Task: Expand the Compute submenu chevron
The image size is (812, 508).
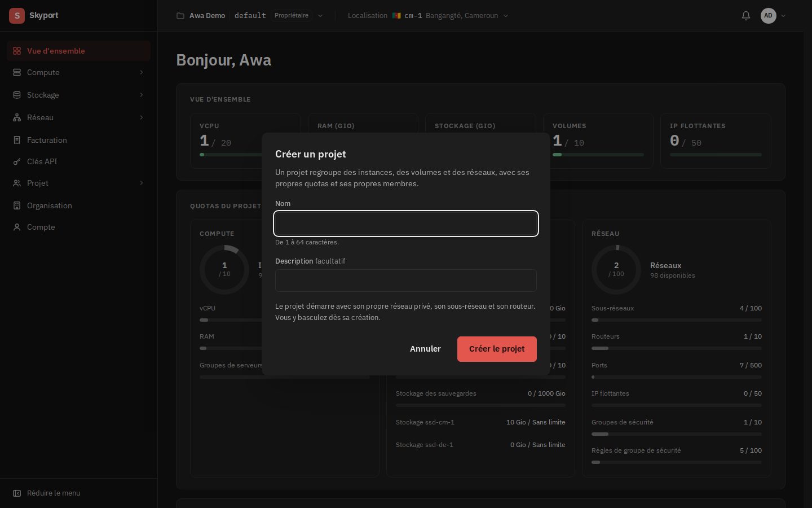Action: click(141, 72)
